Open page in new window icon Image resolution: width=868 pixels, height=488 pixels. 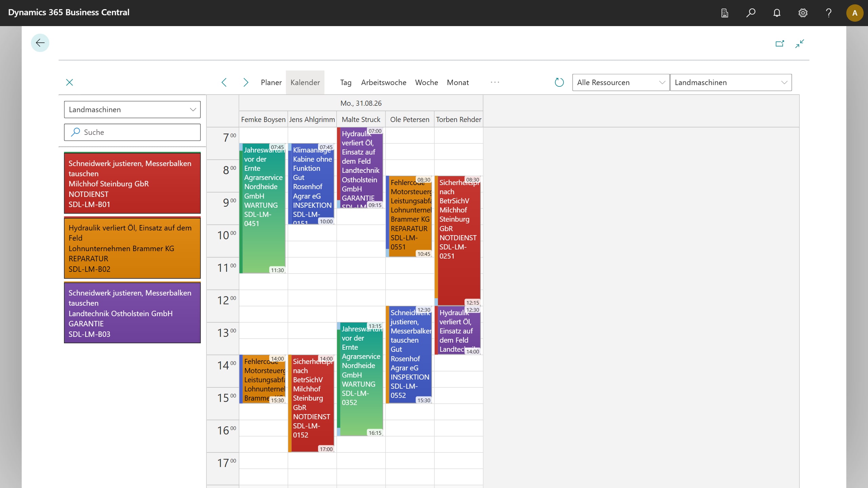point(780,43)
